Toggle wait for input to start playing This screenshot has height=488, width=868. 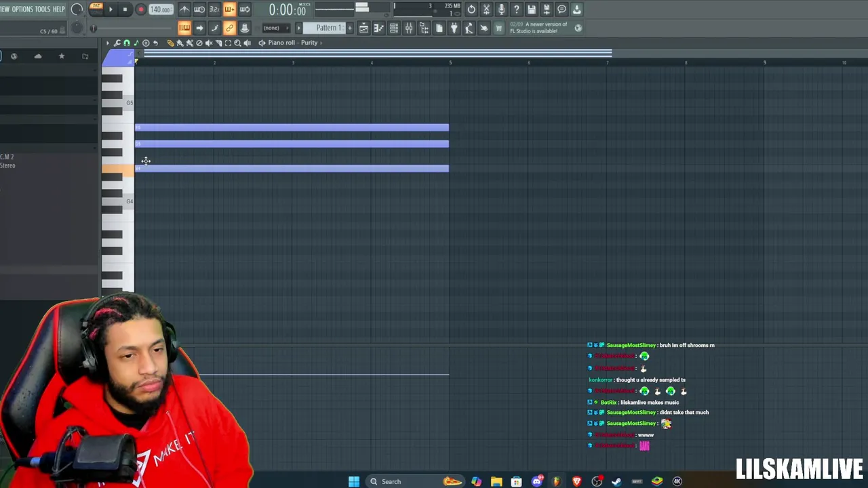[x=199, y=9]
